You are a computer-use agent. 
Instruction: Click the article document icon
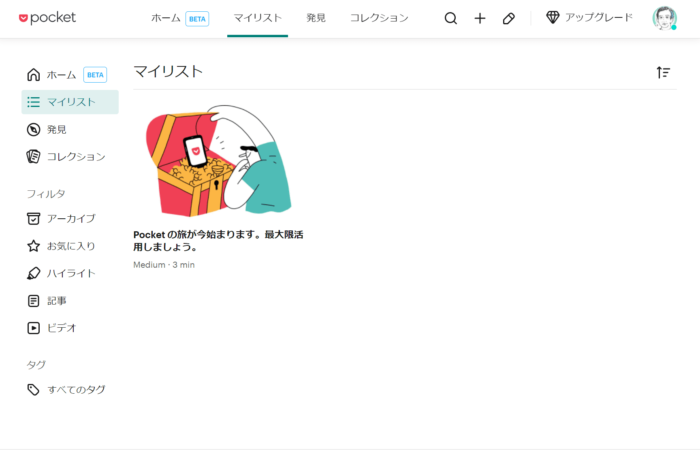click(33, 301)
